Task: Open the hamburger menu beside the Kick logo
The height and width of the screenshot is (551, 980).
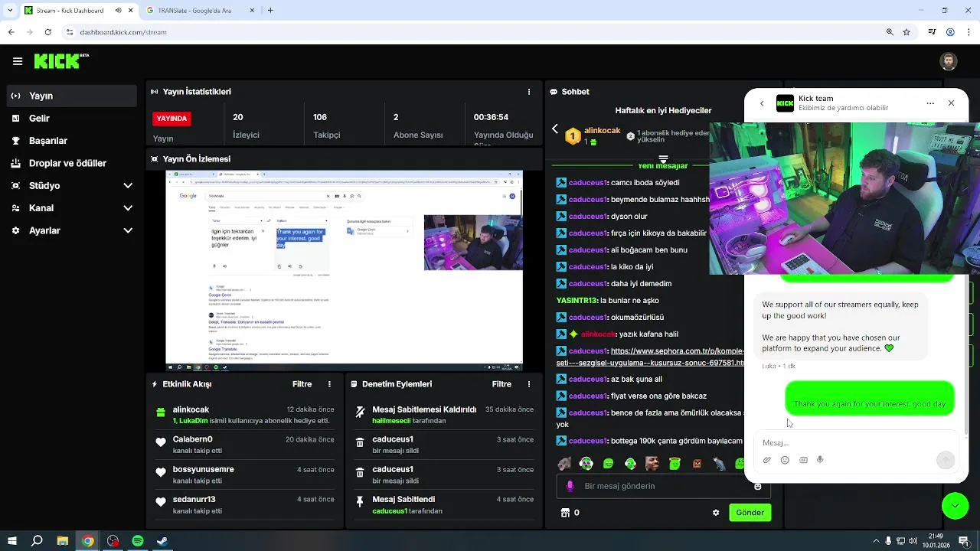Action: click(17, 61)
